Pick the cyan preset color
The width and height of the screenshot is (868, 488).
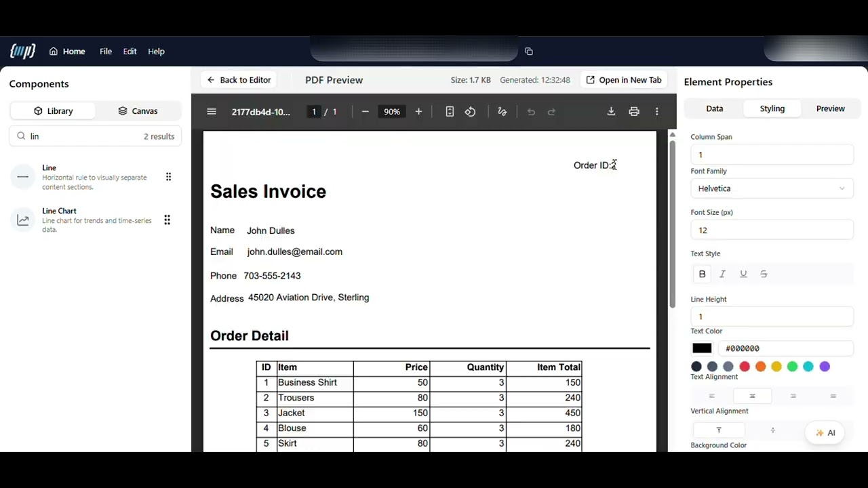tap(808, 367)
